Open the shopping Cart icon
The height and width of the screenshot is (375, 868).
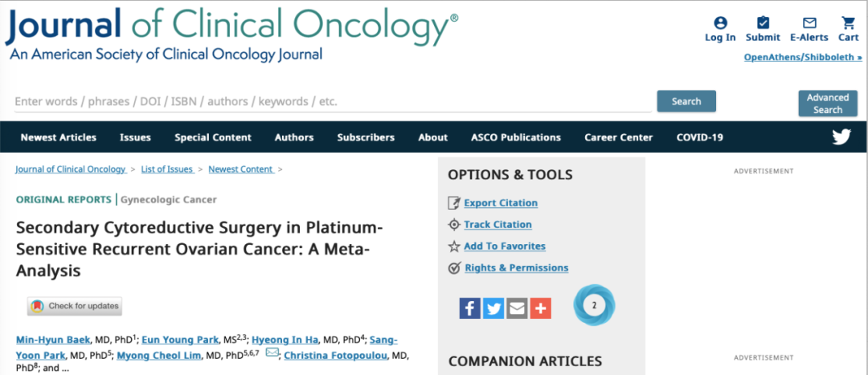point(848,23)
